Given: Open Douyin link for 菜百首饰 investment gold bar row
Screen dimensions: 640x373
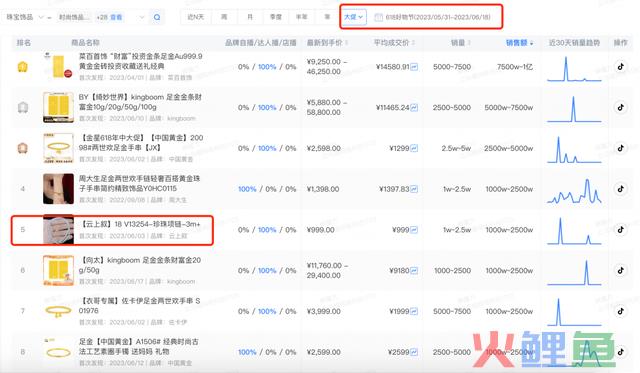Looking at the screenshot, I should [x=620, y=67].
